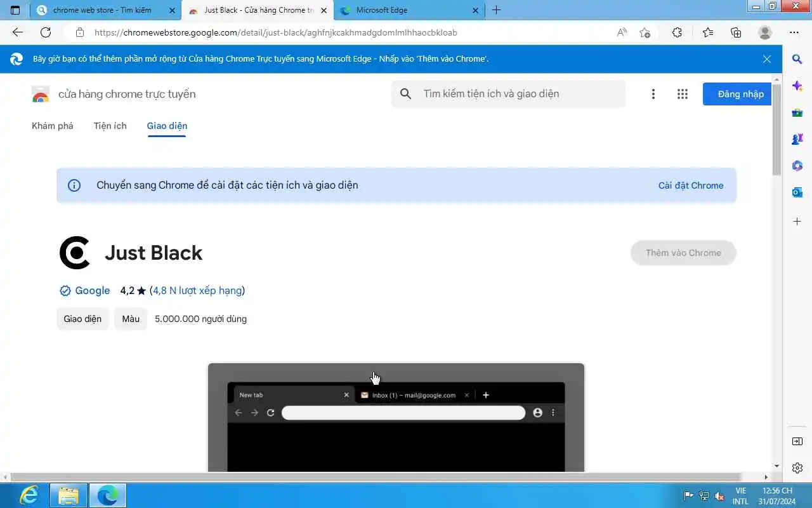Viewport: 812px width, 508px height.
Task: Open Read aloud icon in address bar
Action: [622, 32]
